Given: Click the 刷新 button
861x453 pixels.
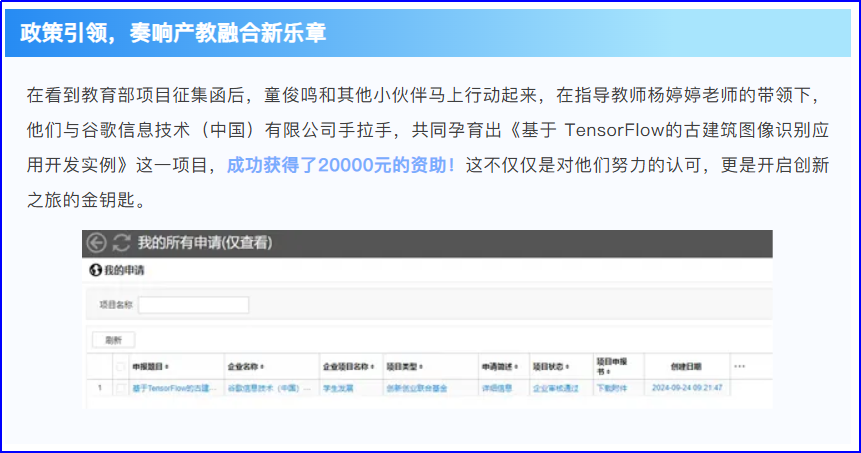Looking at the screenshot, I should pyautogui.click(x=113, y=339).
